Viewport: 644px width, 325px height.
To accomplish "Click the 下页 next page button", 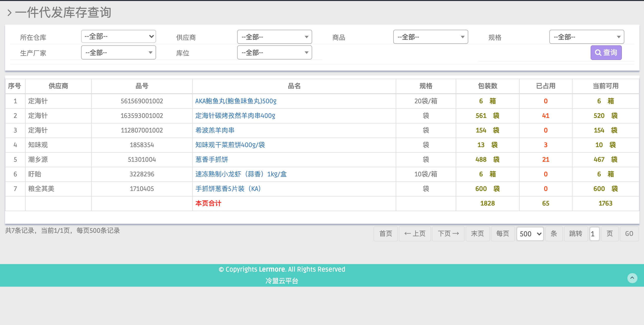I will [448, 234].
